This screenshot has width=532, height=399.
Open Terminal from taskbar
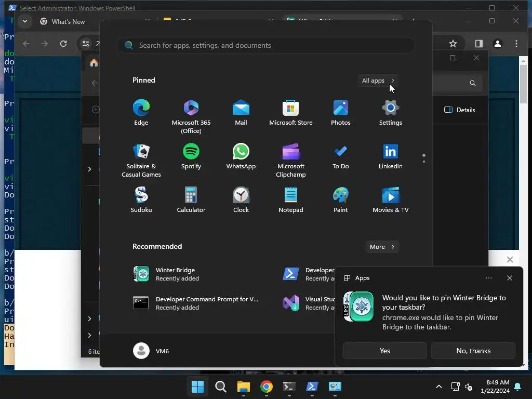click(x=289, y=387)
